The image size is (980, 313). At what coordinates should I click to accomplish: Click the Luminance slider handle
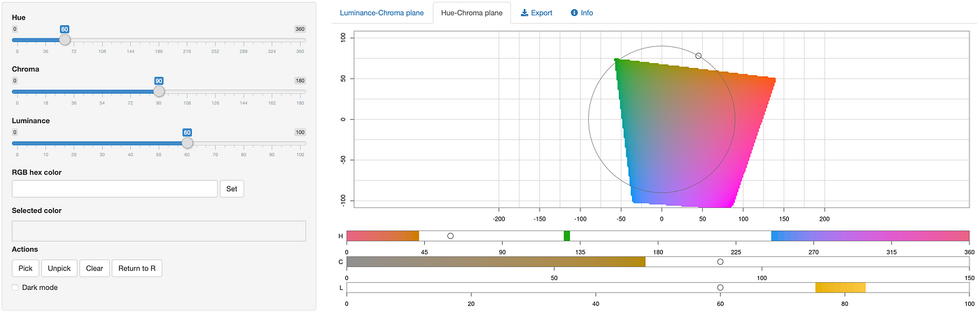187,142
